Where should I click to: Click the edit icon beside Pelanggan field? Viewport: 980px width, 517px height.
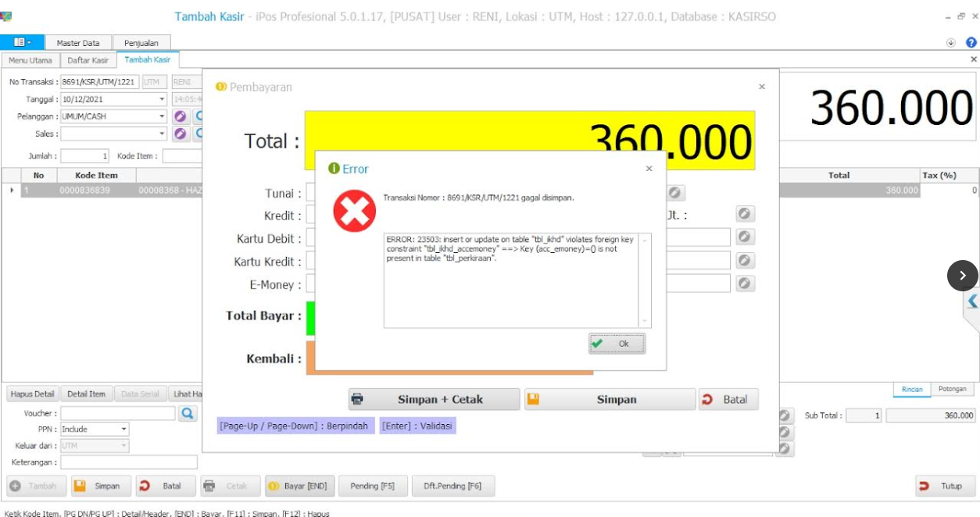point(181,116)
